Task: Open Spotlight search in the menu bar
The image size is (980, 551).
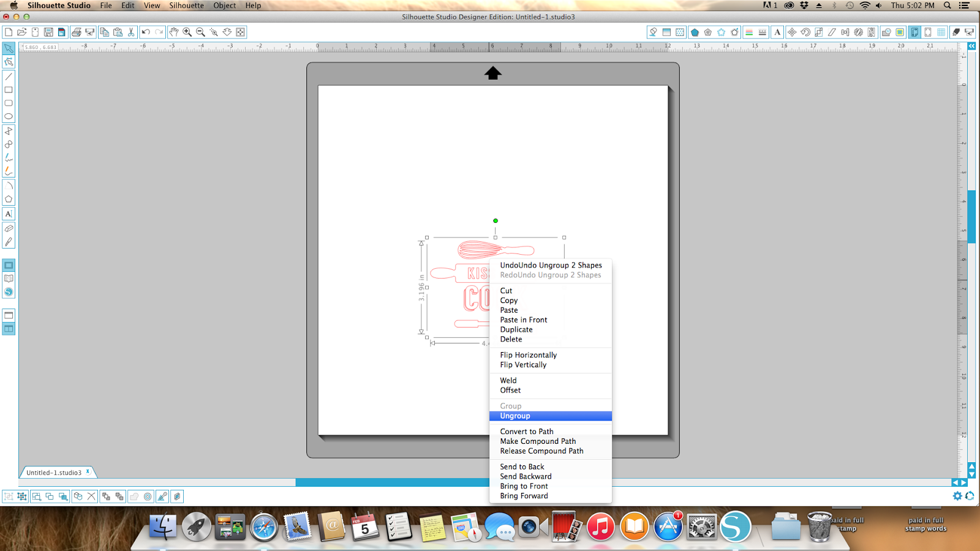Action: [947, 6]
